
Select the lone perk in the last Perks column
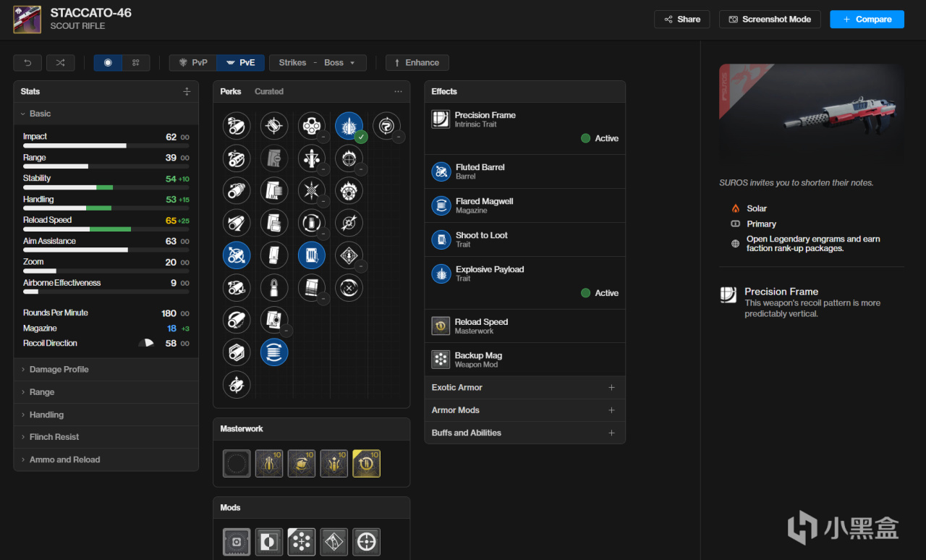pos(387,126)
